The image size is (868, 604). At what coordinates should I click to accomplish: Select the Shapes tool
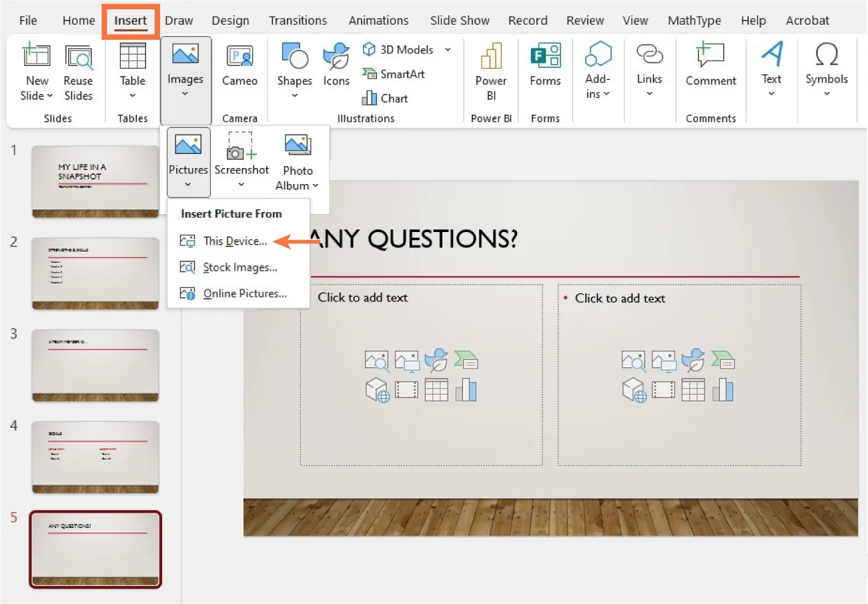click(x=294, y=67)
